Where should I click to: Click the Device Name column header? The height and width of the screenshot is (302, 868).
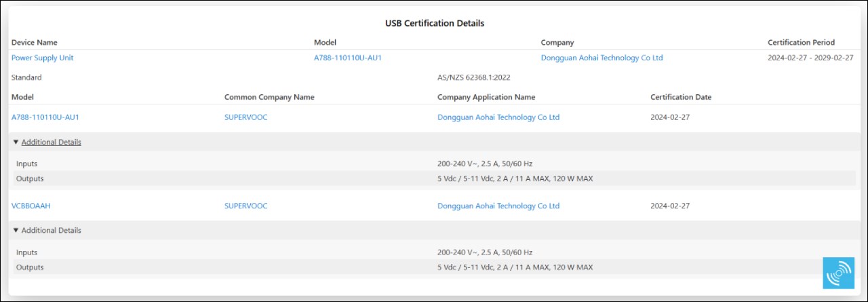coord(35,42)
